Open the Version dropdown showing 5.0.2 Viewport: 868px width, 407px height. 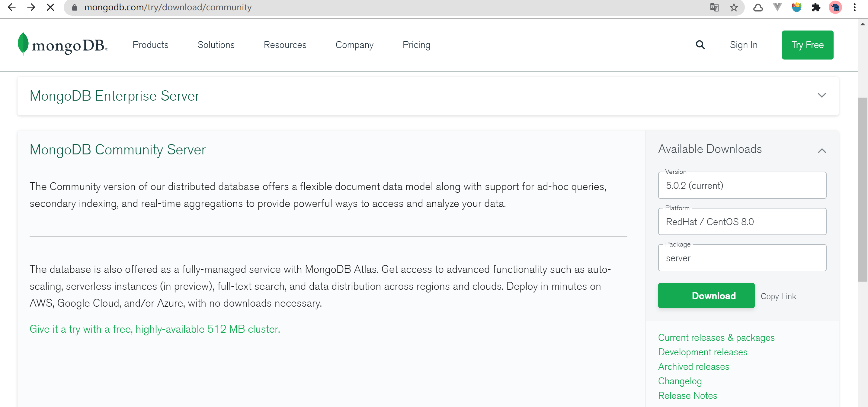click(x=742, y=185)
